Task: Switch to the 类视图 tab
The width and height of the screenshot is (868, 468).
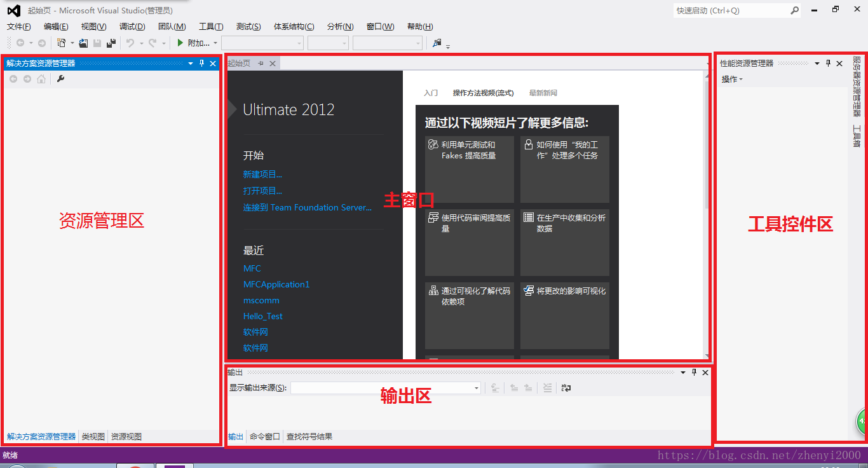Action: point(93,436)
